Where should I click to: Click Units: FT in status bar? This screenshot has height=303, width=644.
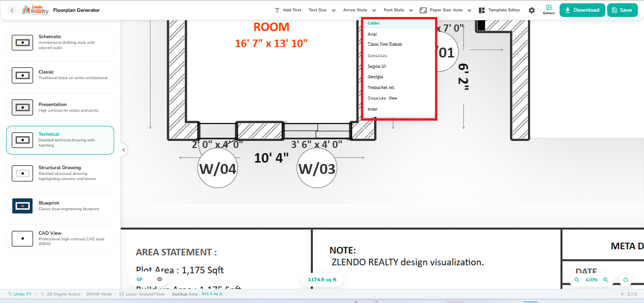19,294
